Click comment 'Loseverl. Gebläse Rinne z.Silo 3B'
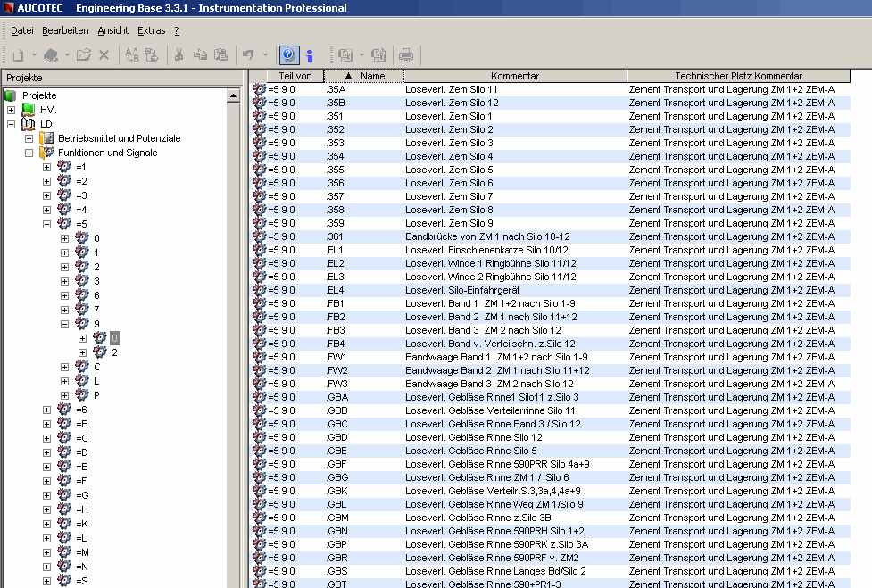Image resolution: width=872 pixels, height=588 pixels. pyautogui.click(x=478, y=518)
